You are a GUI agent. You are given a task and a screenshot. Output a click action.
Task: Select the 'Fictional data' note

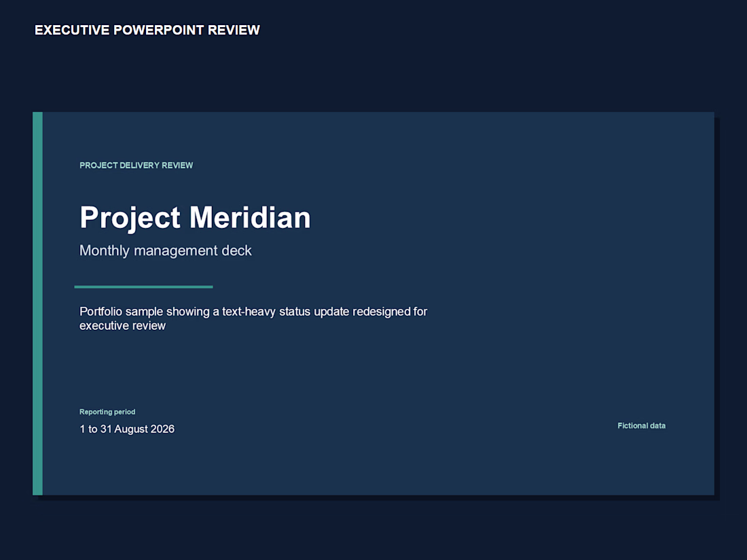point(641,426)
